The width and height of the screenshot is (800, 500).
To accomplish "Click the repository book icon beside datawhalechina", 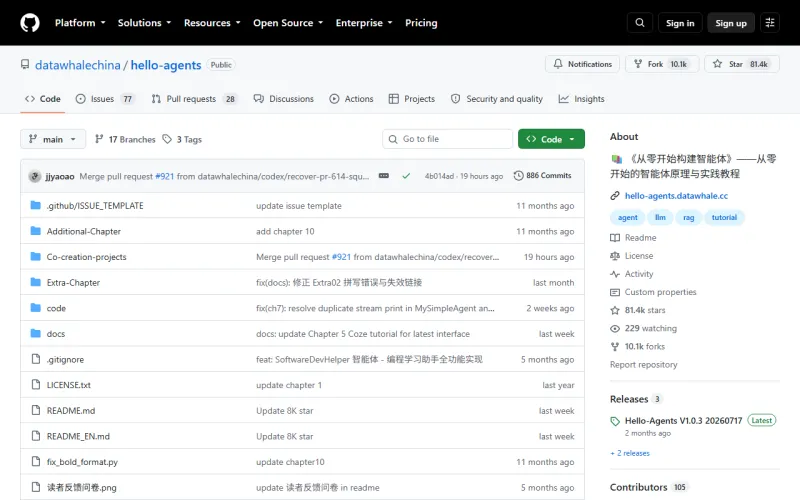I will coord(25,64).
